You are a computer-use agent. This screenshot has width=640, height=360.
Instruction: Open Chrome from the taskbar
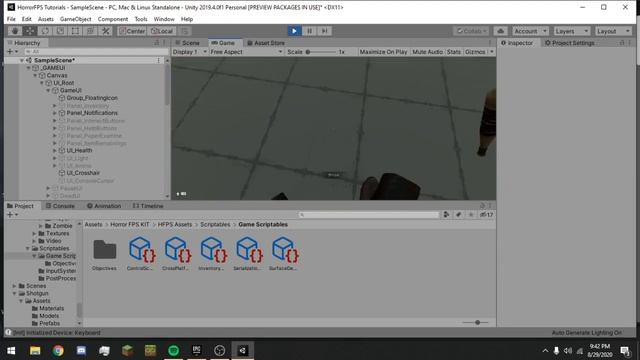point(58,350)
